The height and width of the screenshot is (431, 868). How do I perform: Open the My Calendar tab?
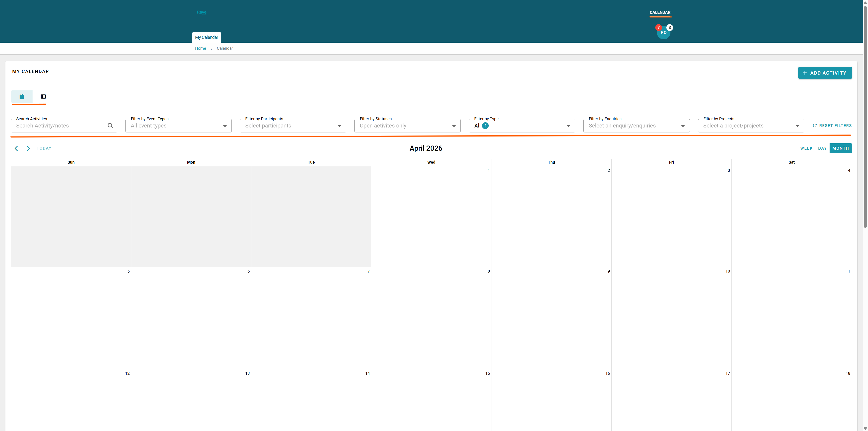206,38
